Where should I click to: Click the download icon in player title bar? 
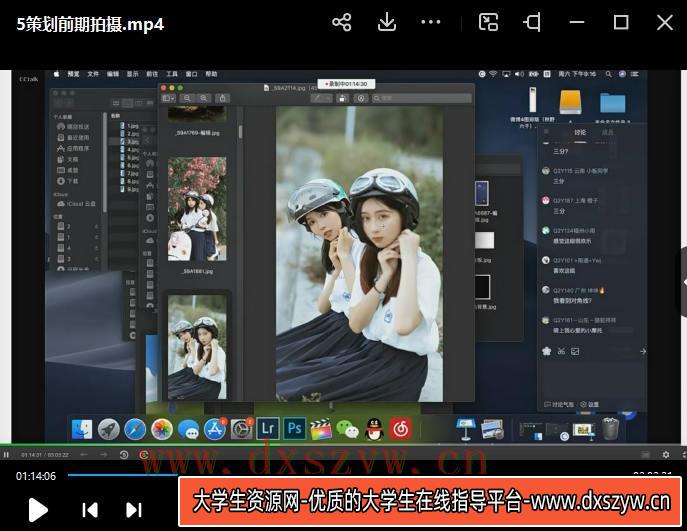386,22
